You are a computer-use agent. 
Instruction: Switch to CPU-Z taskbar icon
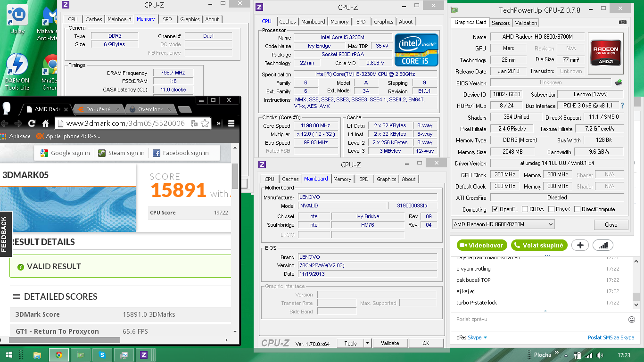[144, 355]
